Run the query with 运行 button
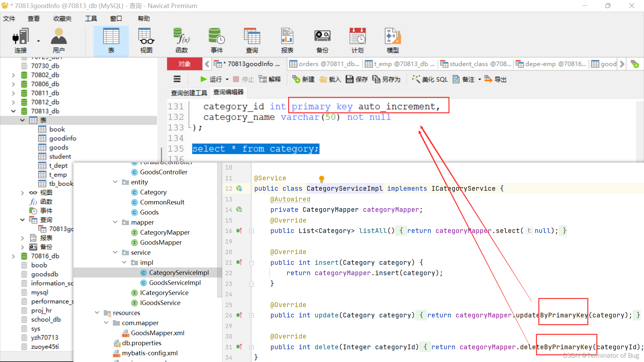 point(211,79)
